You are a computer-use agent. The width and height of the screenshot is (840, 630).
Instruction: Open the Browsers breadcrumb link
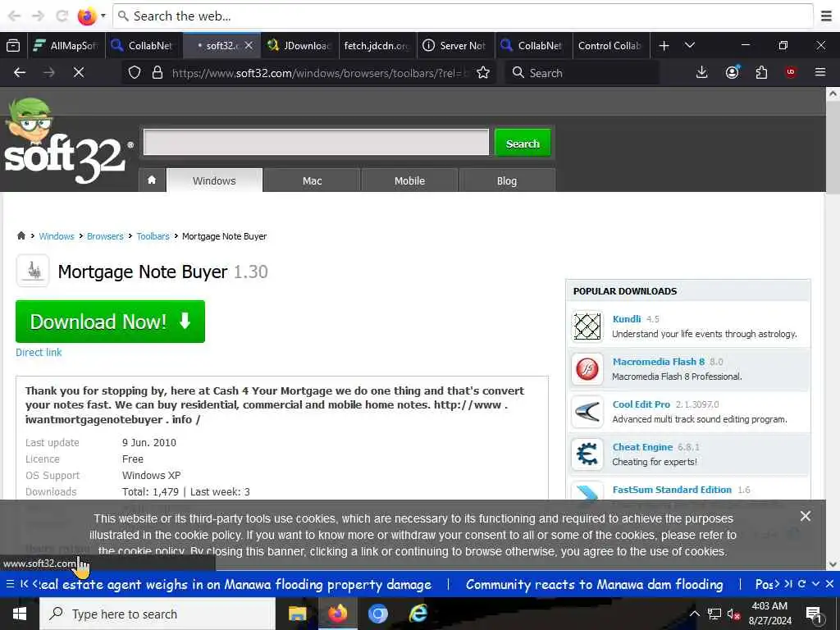105,236
